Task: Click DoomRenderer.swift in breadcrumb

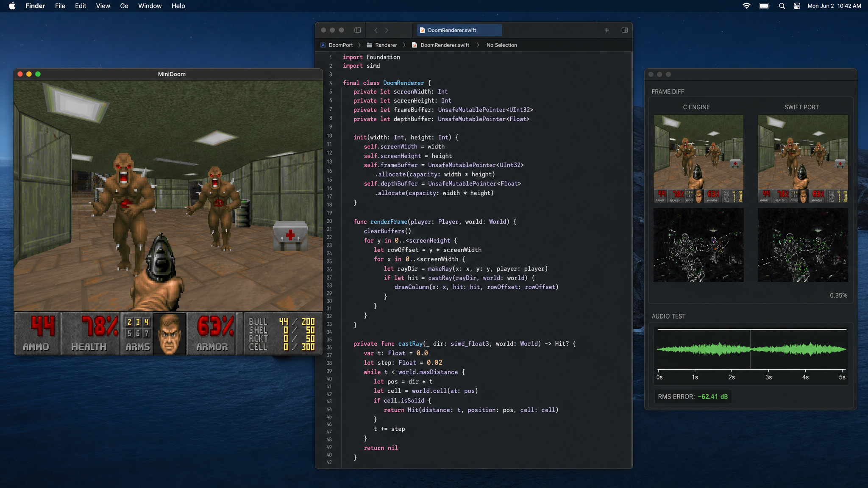Action: [x=445, y=45]
